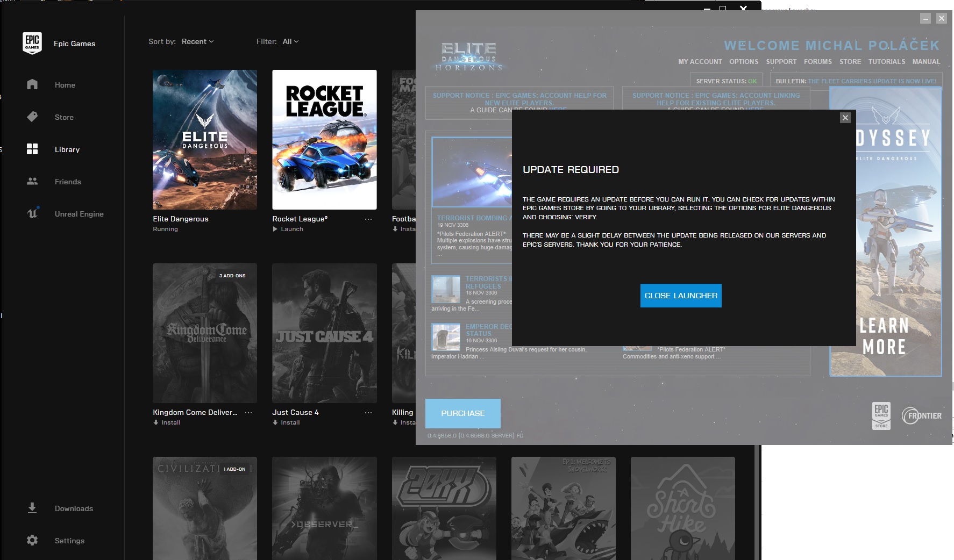Viewport: 954px width, 560px height.
Task: Click Launch under Rocket League
Action: [x=292, y=229]
